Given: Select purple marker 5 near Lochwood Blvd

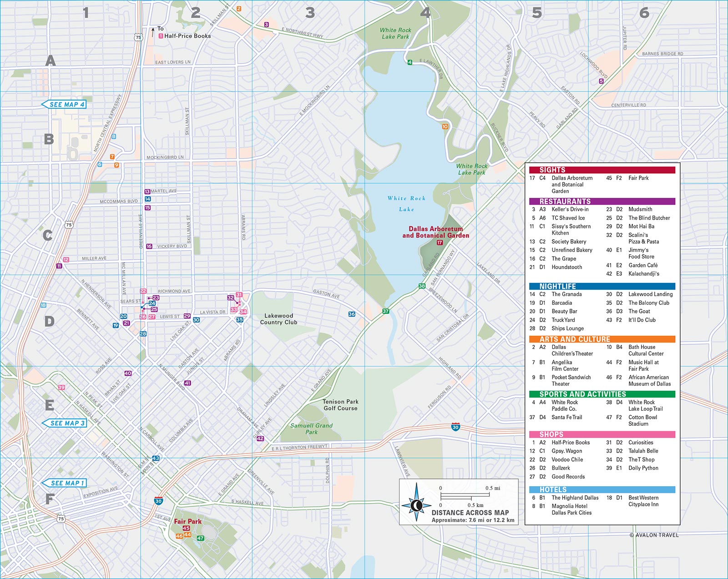Looking at the screenshot, I should [x=601, y=81].
